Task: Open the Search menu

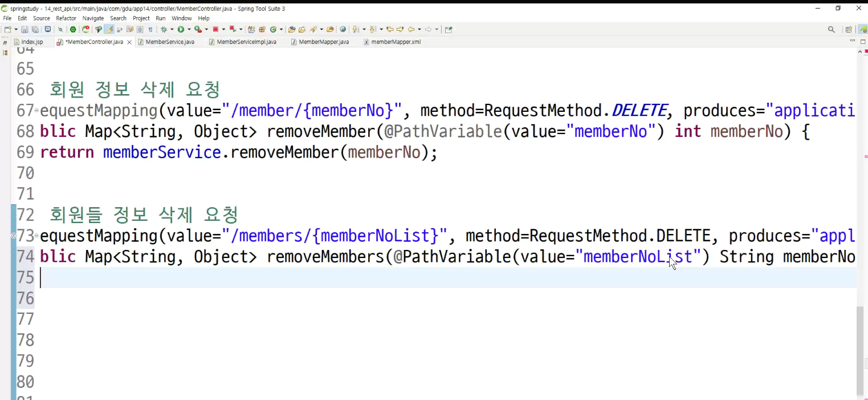Action: 118,18
